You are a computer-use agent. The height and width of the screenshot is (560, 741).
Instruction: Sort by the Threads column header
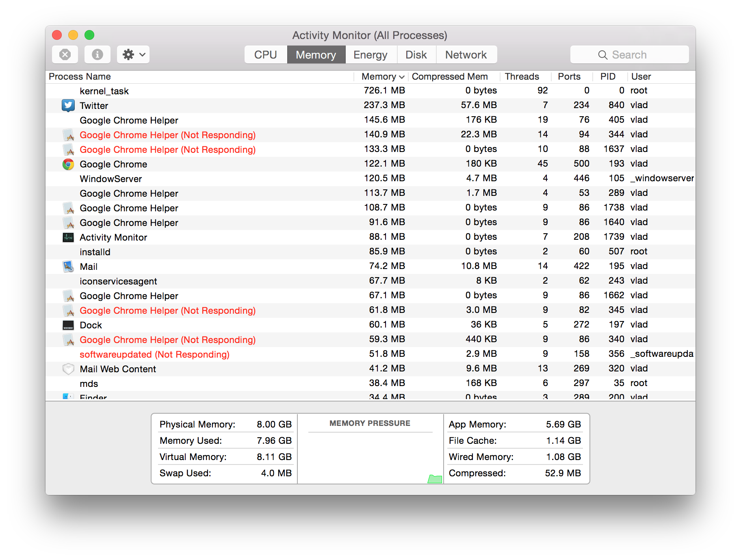pos(526,76)
